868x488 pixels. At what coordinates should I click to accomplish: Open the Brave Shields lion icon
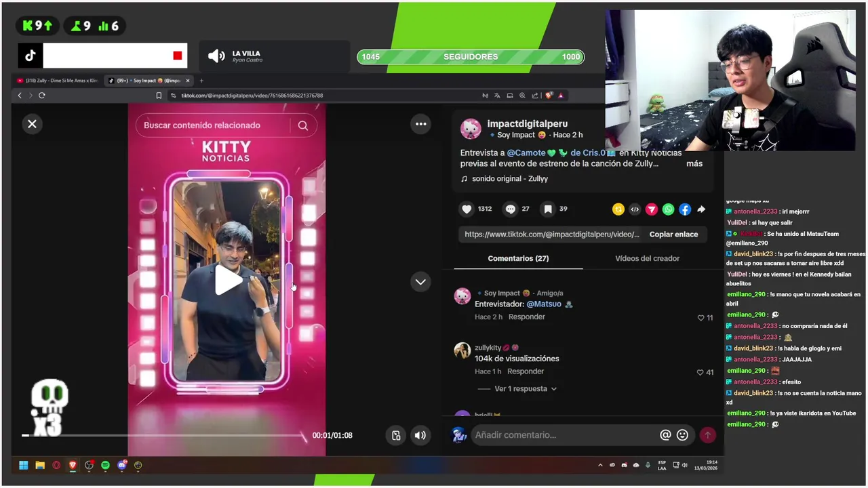[x=549, y=96]
